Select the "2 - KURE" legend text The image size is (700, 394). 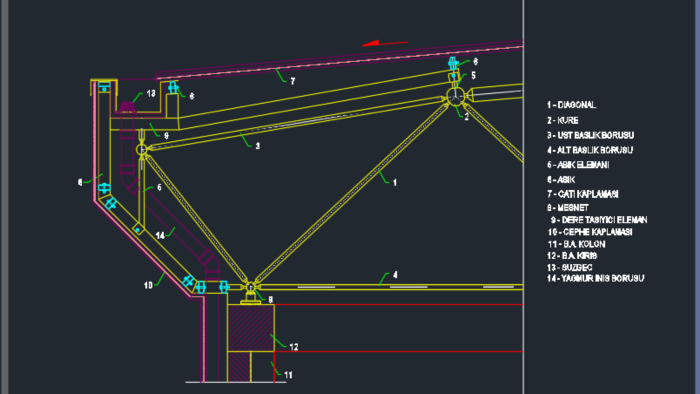point(562,120)
